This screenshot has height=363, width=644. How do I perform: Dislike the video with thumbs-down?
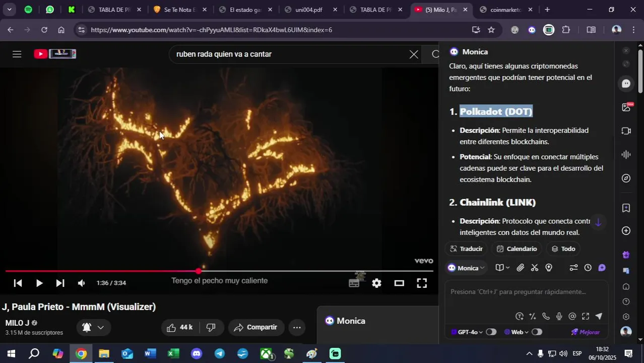(x=211, y=327)
